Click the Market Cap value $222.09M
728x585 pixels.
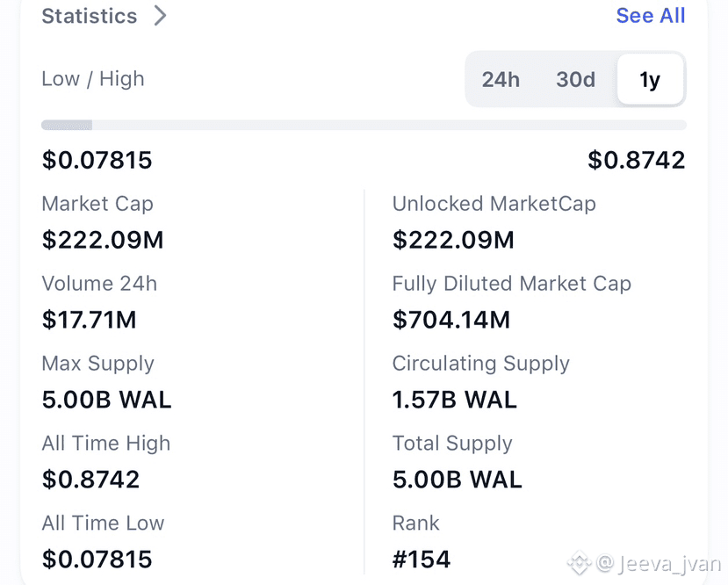tap(103, 240)
